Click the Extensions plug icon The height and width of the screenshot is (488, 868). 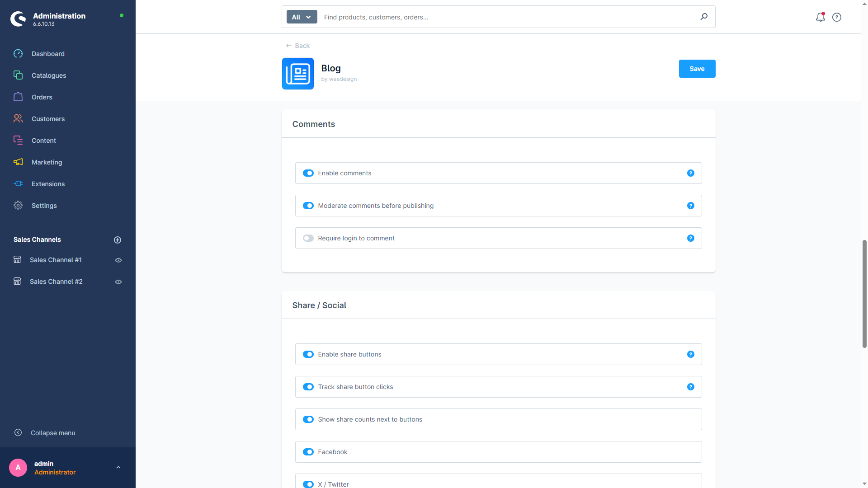18,184
